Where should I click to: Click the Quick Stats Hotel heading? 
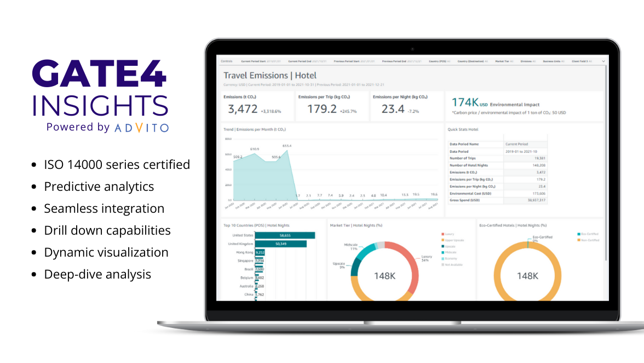pos(463,129)
